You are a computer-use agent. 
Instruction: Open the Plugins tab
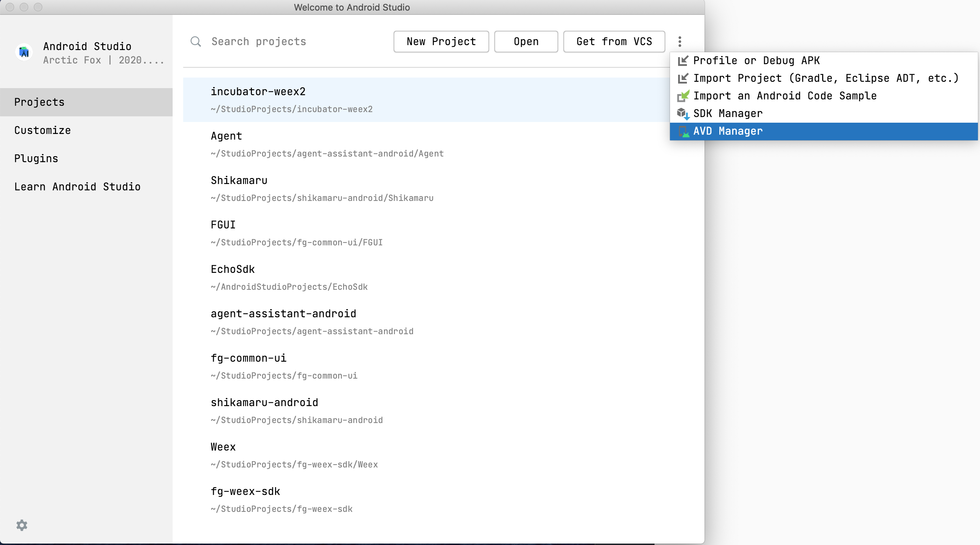click(x=86, y=158)
